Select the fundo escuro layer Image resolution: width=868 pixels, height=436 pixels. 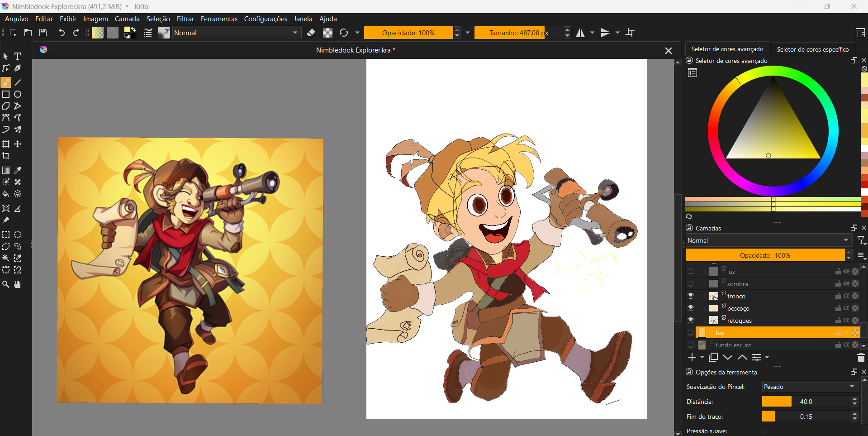(733, 345)
